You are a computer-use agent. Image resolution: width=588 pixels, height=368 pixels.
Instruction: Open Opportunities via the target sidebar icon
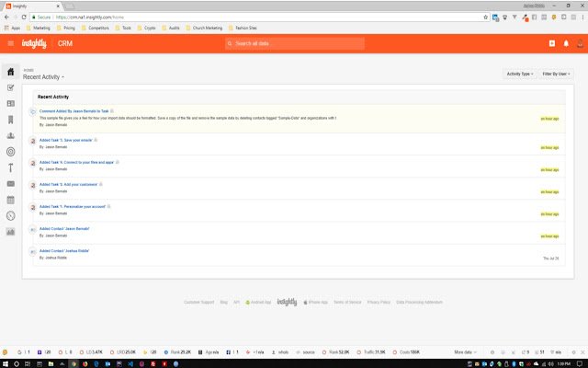point(10,151)
